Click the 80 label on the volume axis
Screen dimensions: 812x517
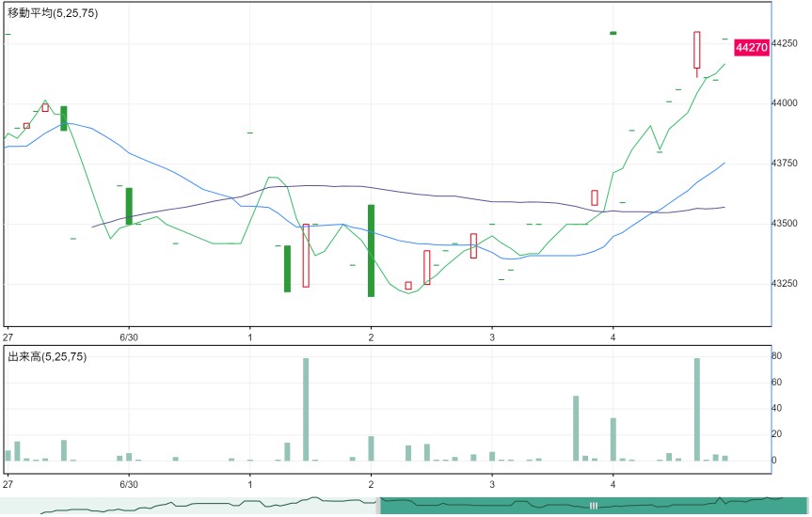777,356
